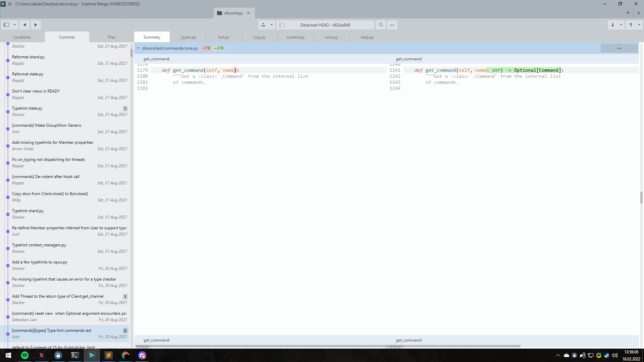Open Sublime Text from the taskbar
644x362 pixels.
(109, 355)
